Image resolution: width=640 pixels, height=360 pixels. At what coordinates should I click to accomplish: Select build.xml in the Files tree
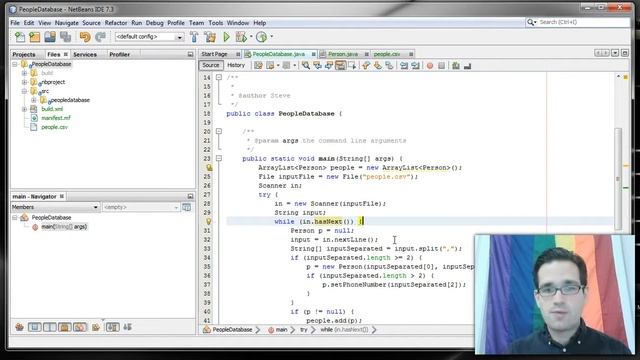point(52,109)
